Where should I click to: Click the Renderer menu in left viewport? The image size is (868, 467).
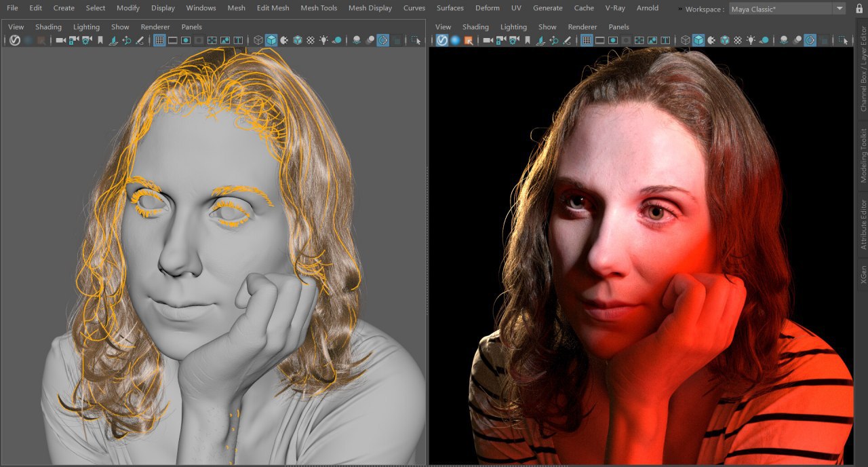(x=155, y=27)
